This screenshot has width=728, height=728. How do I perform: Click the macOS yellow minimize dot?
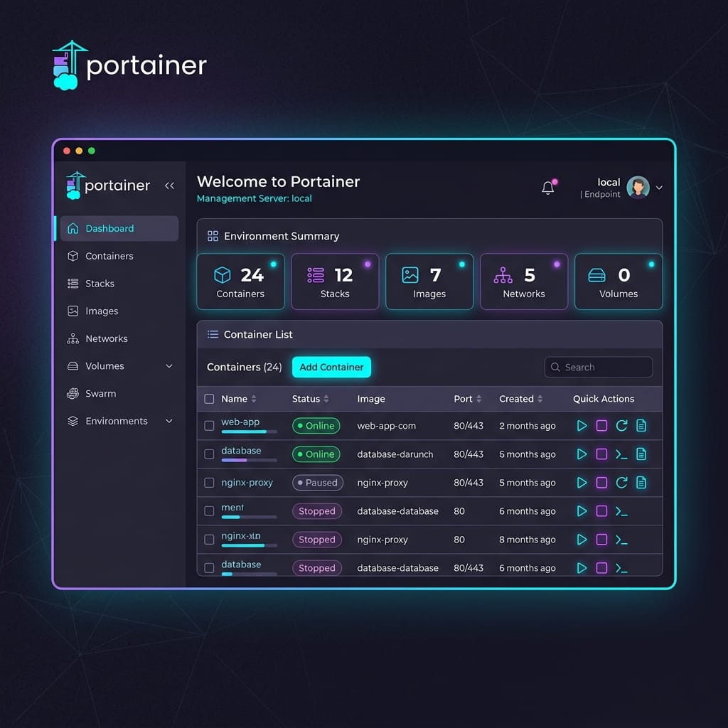coord(79,151)
